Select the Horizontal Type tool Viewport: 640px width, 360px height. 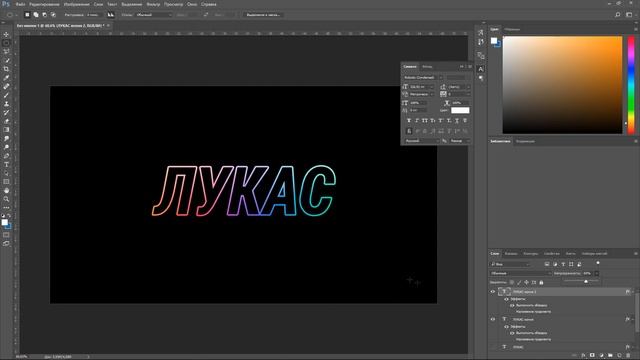[x=6, y=164]
